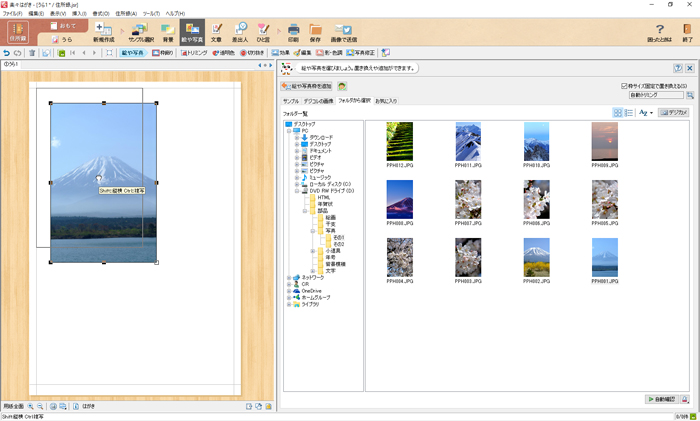Open the 困ったときは help icon

(x=659, y=31)
